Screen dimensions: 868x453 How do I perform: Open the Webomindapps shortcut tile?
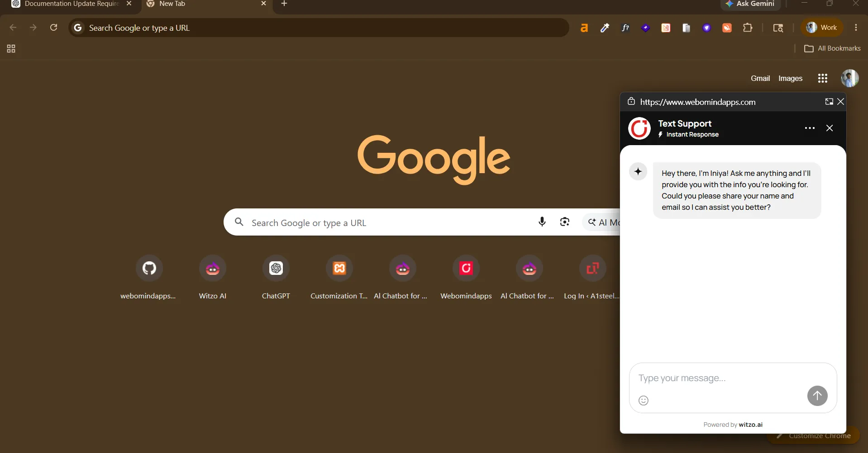click(466, 277)
